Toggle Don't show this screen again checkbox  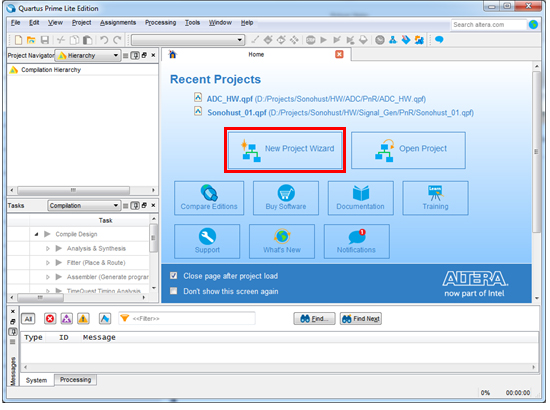pos(173,291)
